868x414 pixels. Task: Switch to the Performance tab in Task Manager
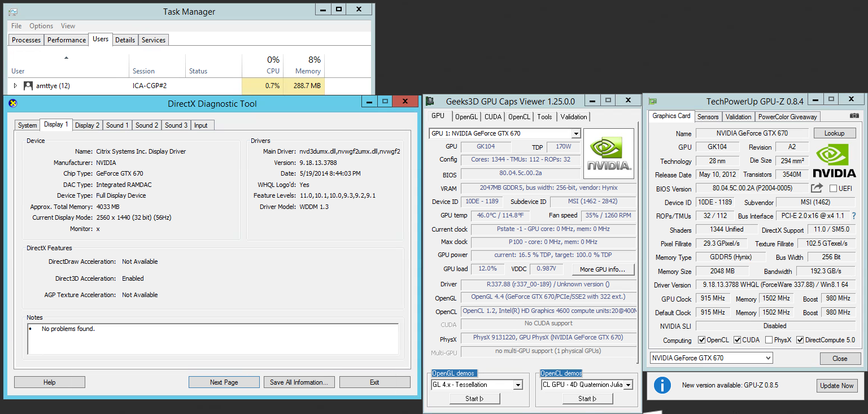point(67,40)
